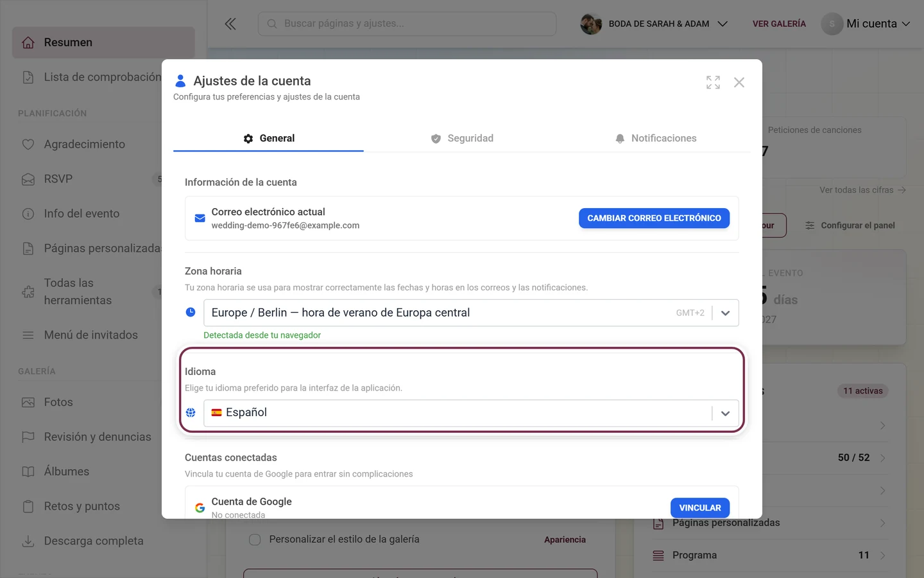Viewport: 924px width, 578px height.
Task: Expand the account settings dialog fullscreen
Action: click(x=713, y=82)
